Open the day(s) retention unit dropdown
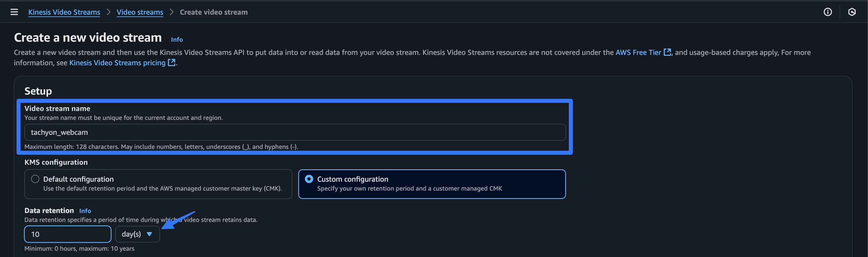The height and width of the screenshot is (257, 868). tap(132, 234)
